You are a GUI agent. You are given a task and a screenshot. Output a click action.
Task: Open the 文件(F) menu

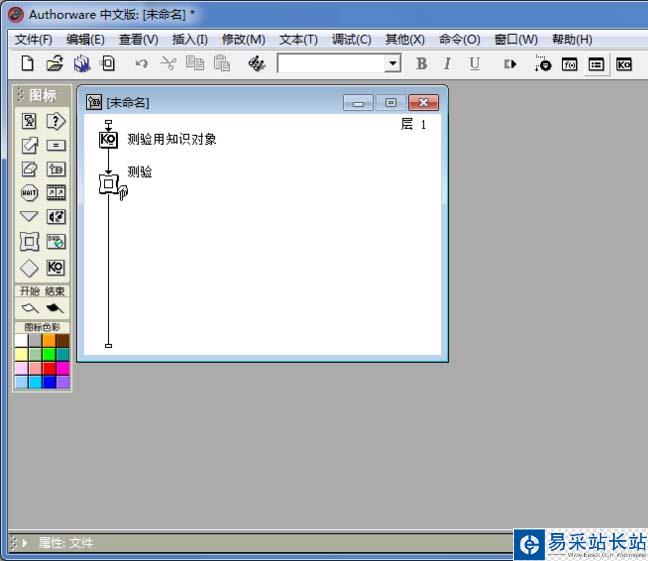(x=33, y=40)
